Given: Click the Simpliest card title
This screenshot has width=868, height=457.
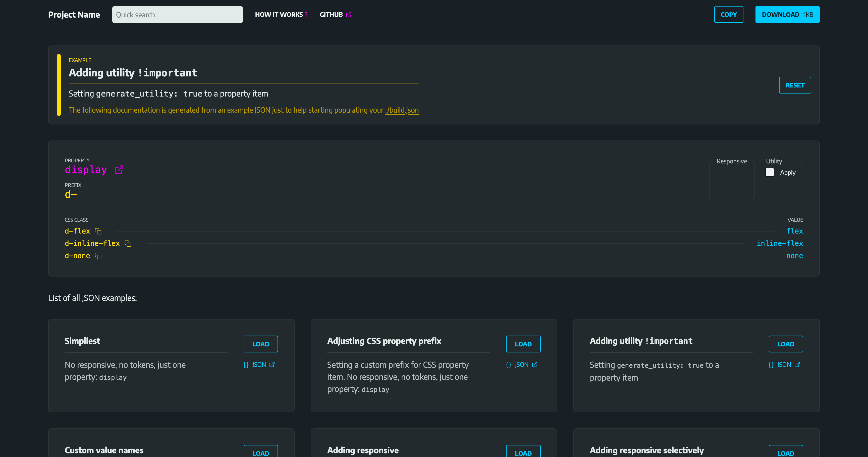Looking at the screenshot, I should tap(82, 341).
